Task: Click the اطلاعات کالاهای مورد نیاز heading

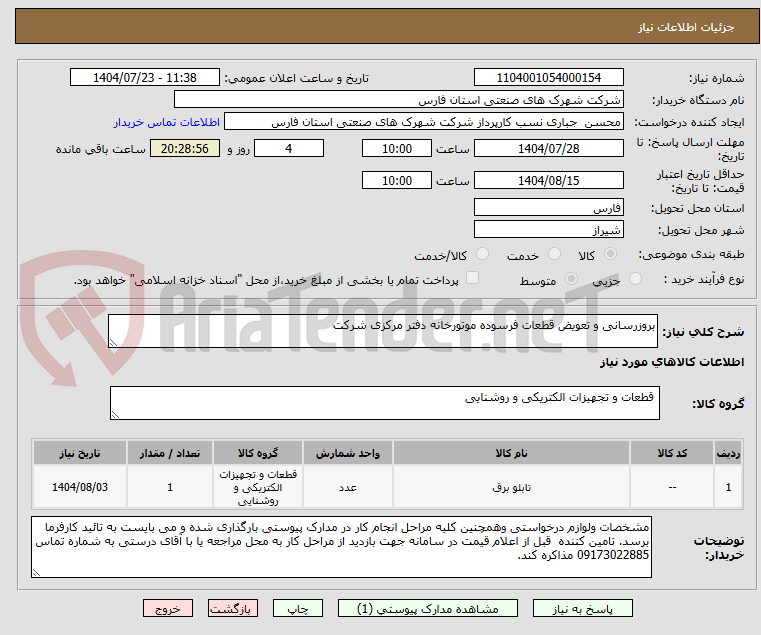Action: pos(672,362)
